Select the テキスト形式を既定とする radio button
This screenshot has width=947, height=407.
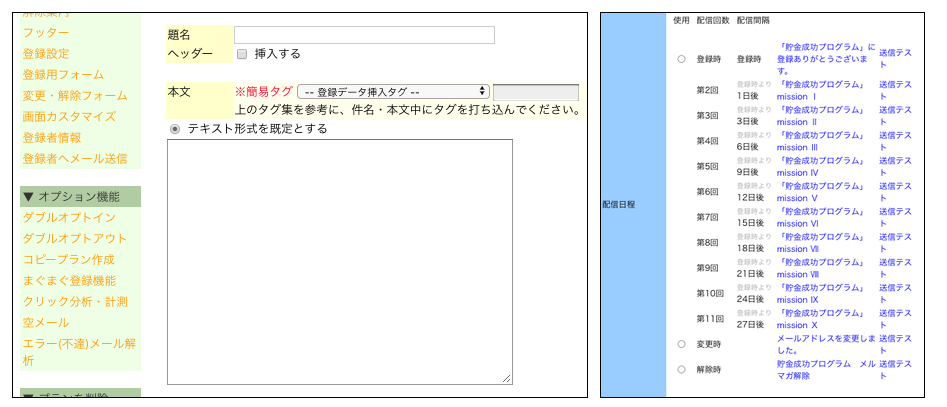[x=175, y=129]
